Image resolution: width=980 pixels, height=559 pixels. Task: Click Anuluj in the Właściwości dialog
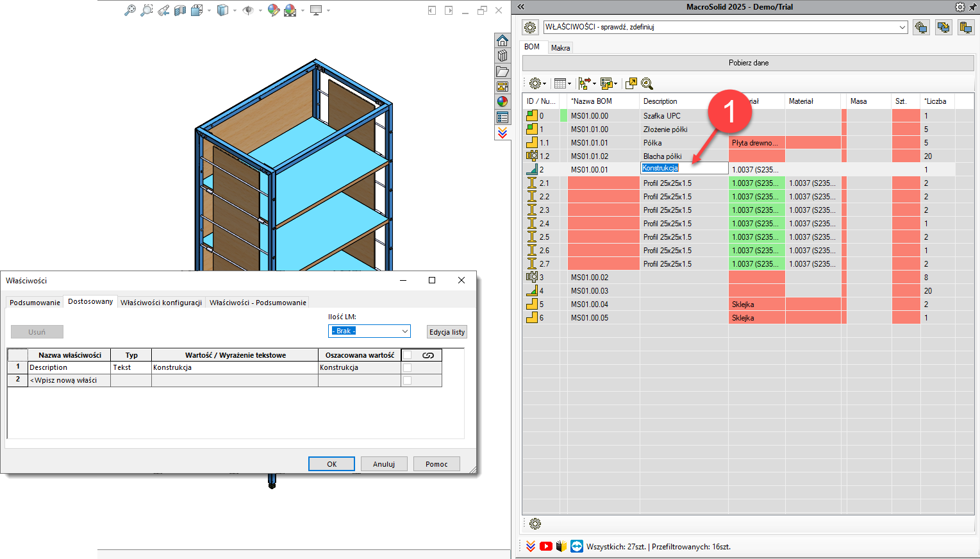(x=384, y=464)
